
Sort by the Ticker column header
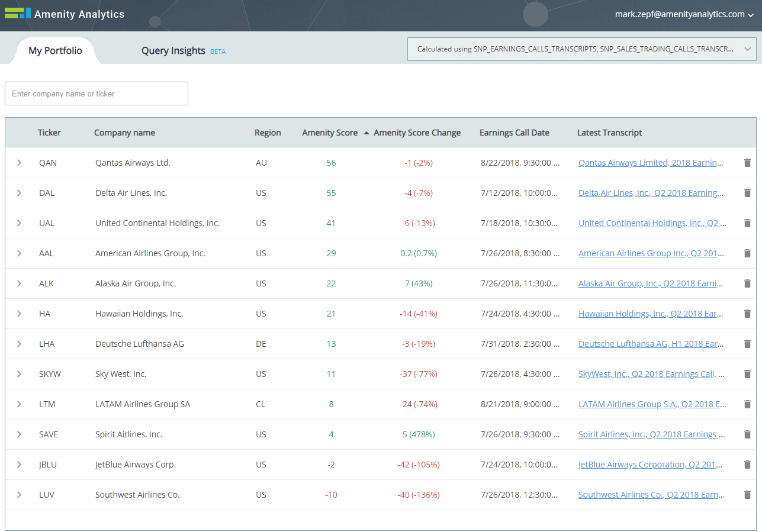49,133
